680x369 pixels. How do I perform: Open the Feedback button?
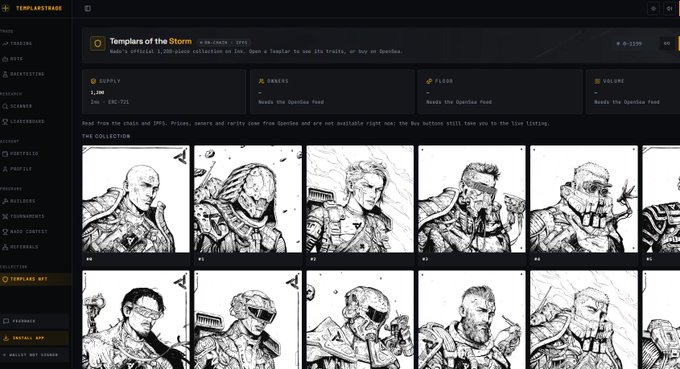coord(34,321)
